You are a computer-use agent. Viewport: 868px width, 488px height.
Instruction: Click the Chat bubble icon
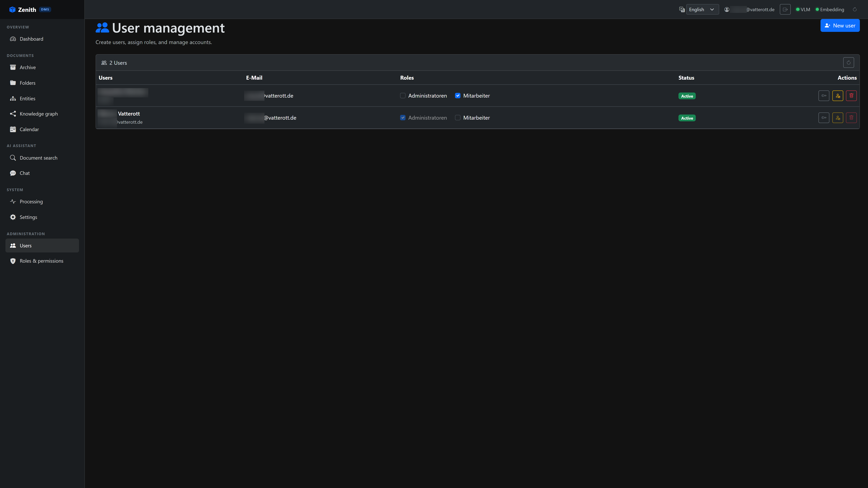click(x=13, y=173)
